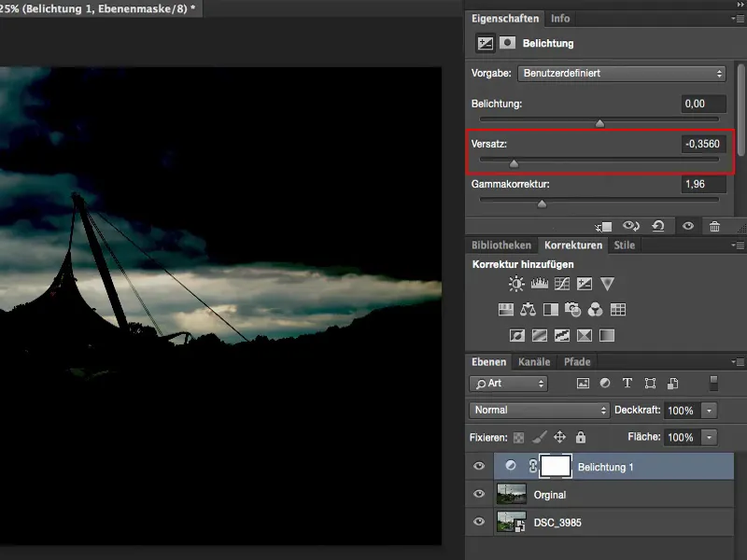Add a Levels adjustment from Korrekturen
The height and width of the screenshot is (560, 747).
[x=539, y=285]
